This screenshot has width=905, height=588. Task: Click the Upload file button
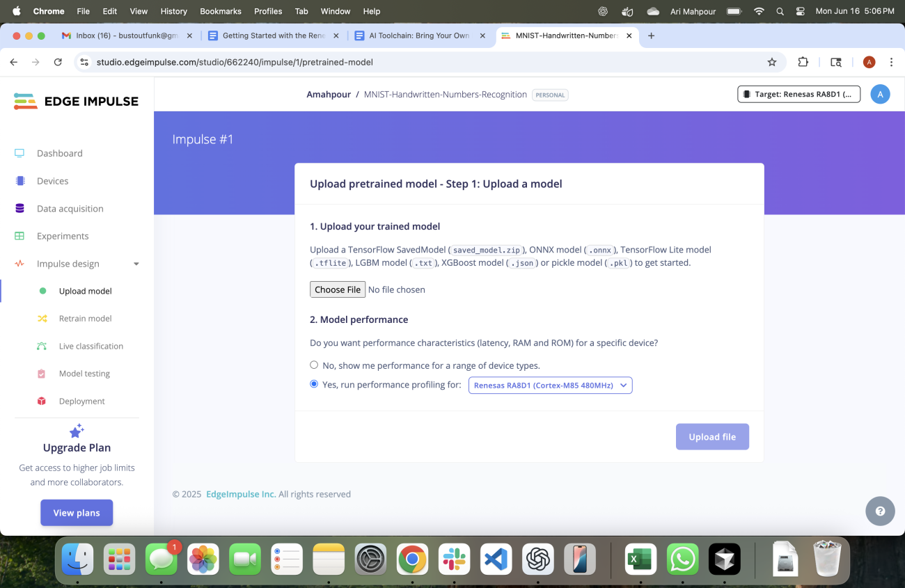click(712, 437)
